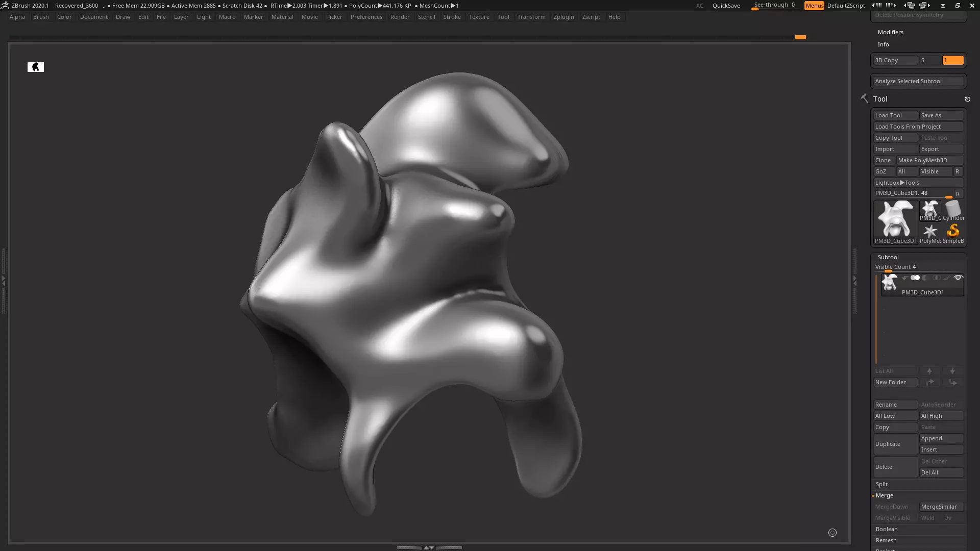Click the camera head view thumbnail icon
Image resolution: width=980 pixels, height=551 pixels.
tap(36, 67)
